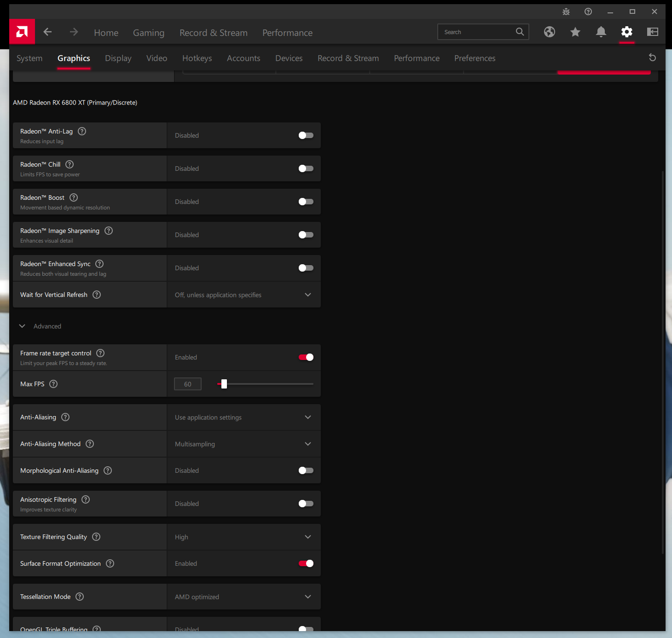Image resolution: width=672 pixels, height=638 pixels.
Task: Go back with the left arrow
Action: pos(47,32)
